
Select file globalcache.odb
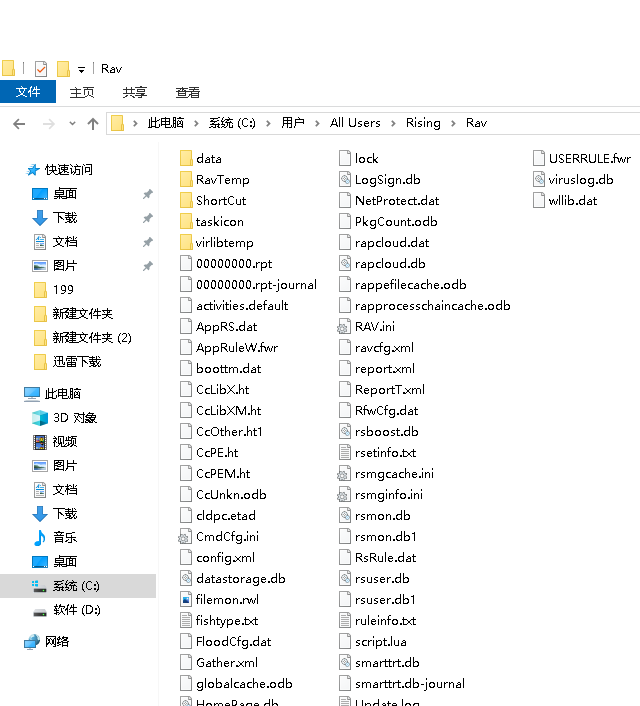(x=236, y=684)
